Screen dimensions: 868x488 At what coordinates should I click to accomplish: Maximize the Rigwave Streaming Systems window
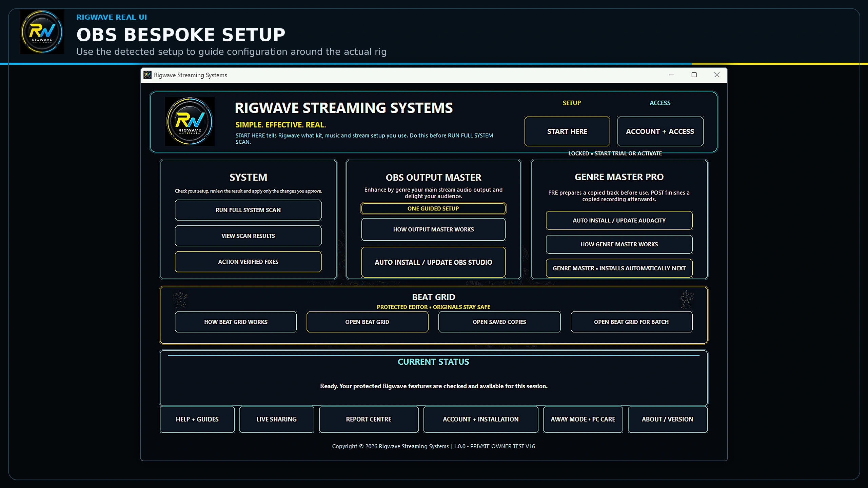[694, 75]
